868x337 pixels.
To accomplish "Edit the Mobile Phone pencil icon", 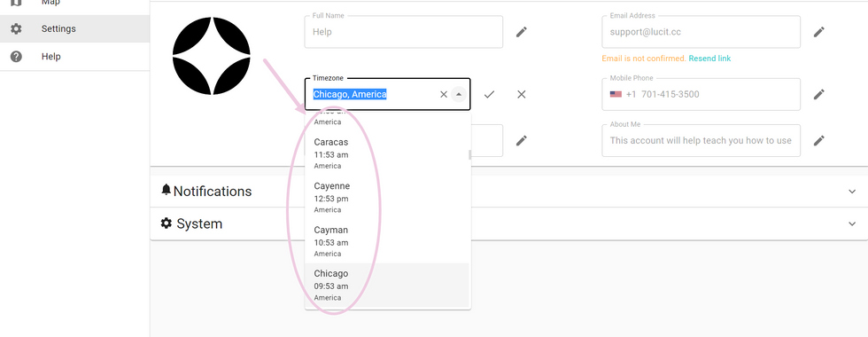I will [x=818, y=94].
